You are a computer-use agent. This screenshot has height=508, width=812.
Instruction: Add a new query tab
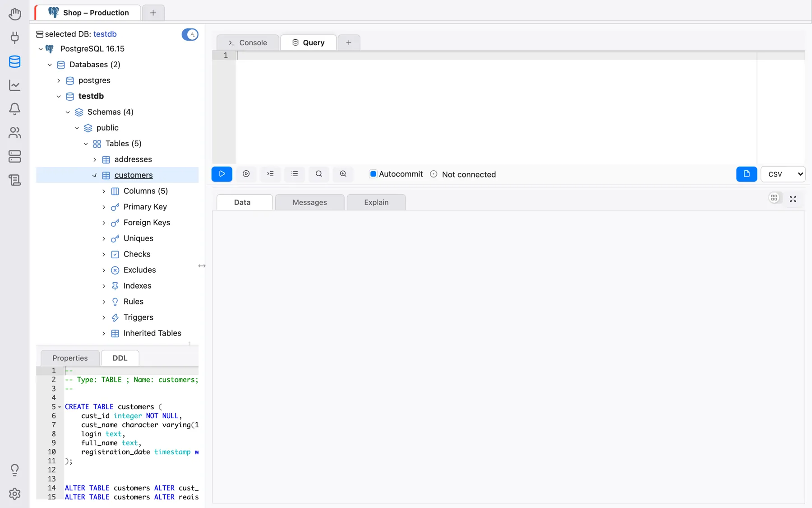(349, 42)
